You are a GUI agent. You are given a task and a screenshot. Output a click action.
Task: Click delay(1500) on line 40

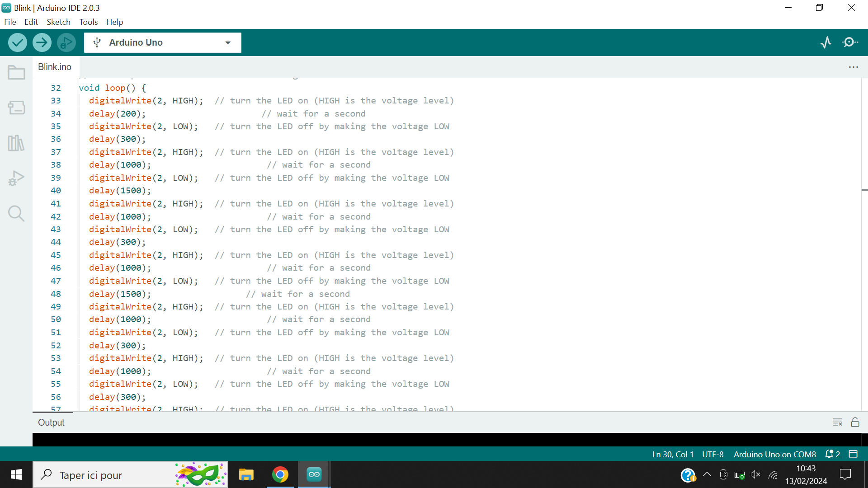point(120,191)
